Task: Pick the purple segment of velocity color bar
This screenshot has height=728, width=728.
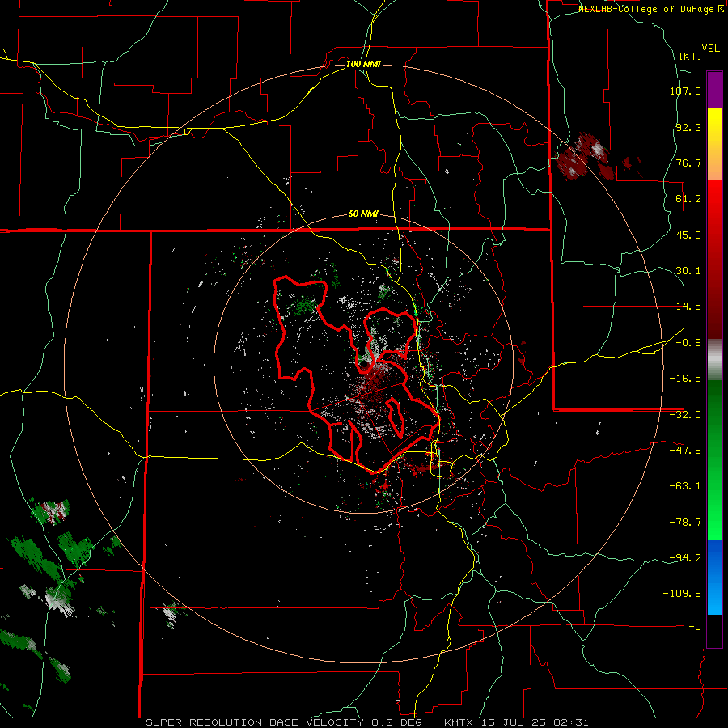Action: [714, 90]
